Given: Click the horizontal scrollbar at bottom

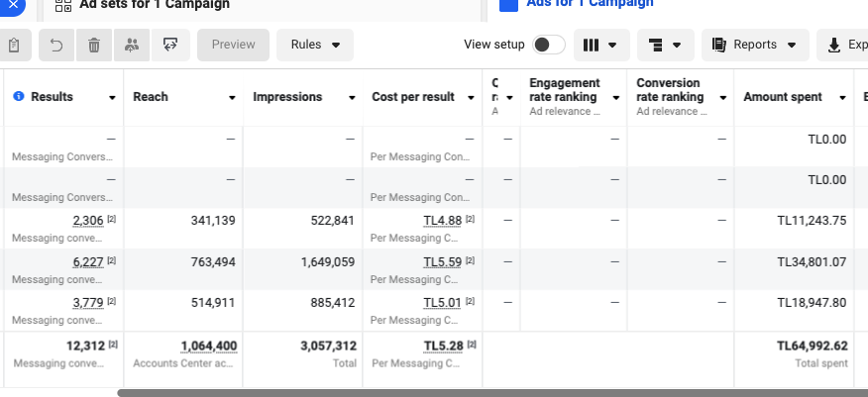Looking at the screenshot, I should (492, 393).
